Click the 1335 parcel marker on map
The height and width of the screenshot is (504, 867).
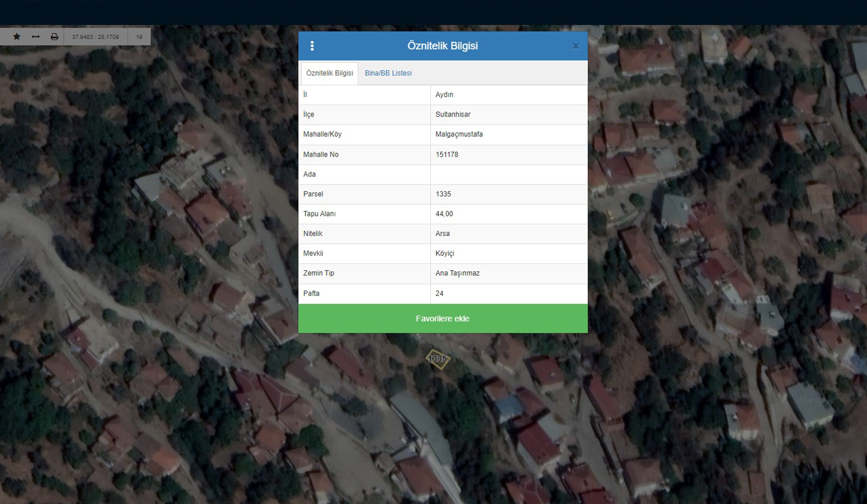pos(438,359)
